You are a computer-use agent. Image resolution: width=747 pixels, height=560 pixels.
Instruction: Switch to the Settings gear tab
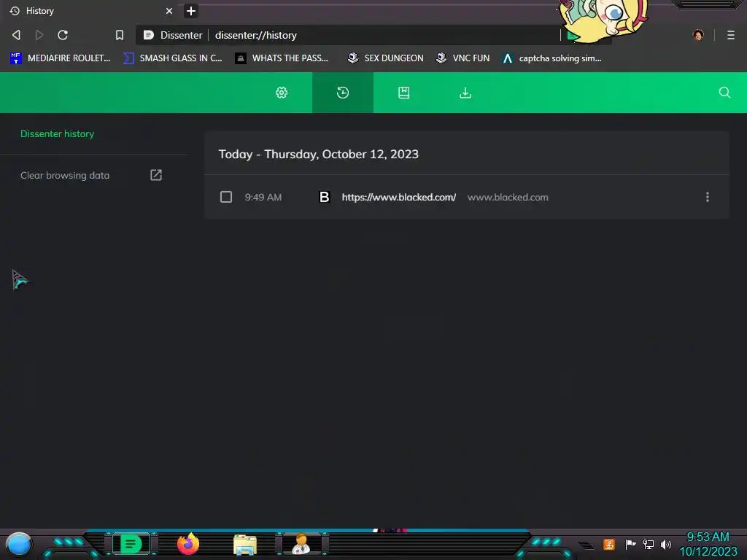(282, 93)
